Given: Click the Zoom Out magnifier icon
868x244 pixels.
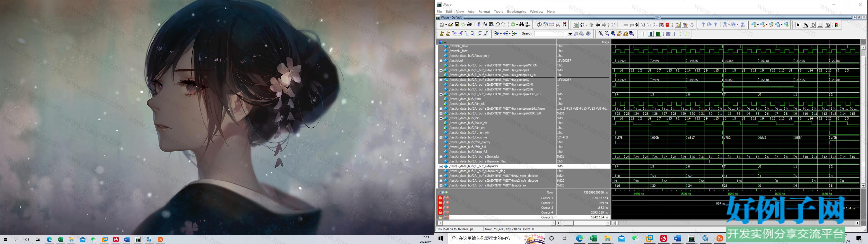Looking at the screenshot, I should [607, 33].
